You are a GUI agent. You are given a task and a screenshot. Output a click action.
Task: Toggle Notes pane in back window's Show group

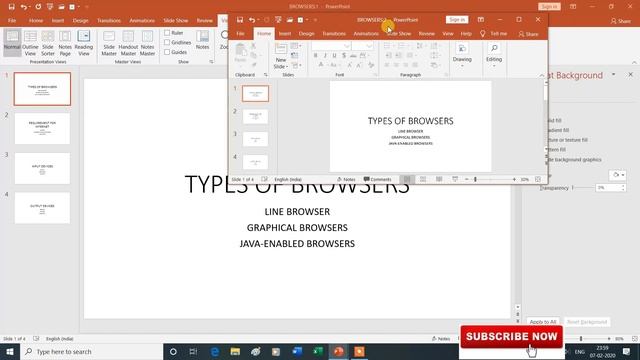click(202, 40)
